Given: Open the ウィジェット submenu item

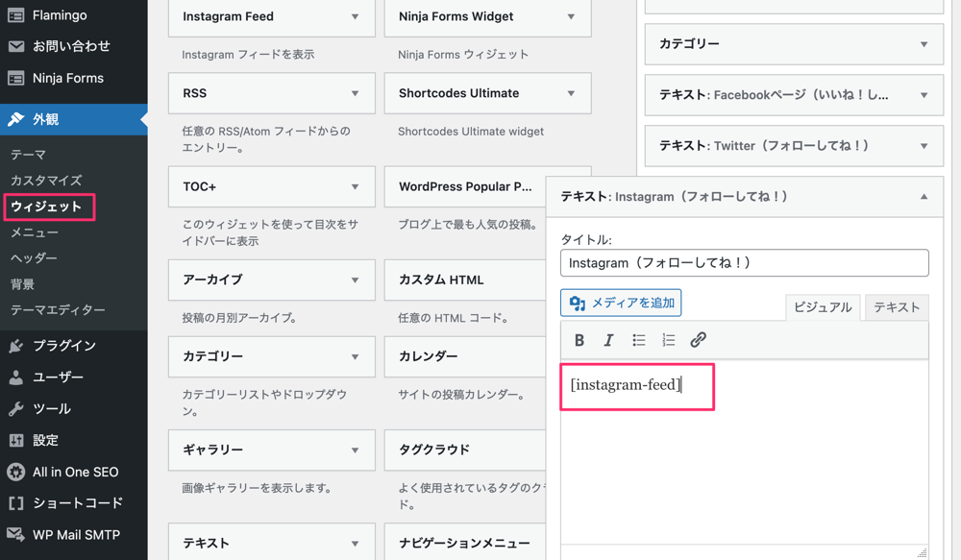Looking at the screenshot, I should coord(46,207).
